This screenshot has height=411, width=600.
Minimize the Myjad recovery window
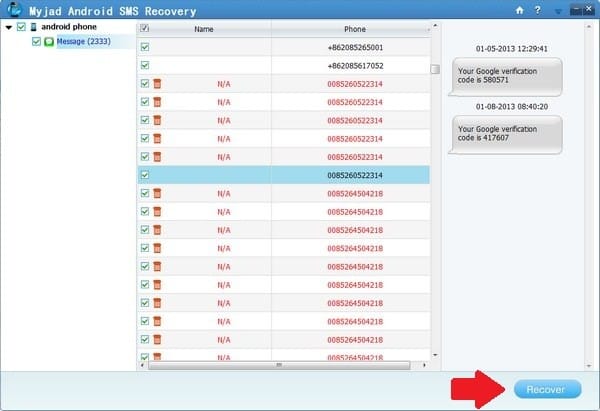(576, 10)
